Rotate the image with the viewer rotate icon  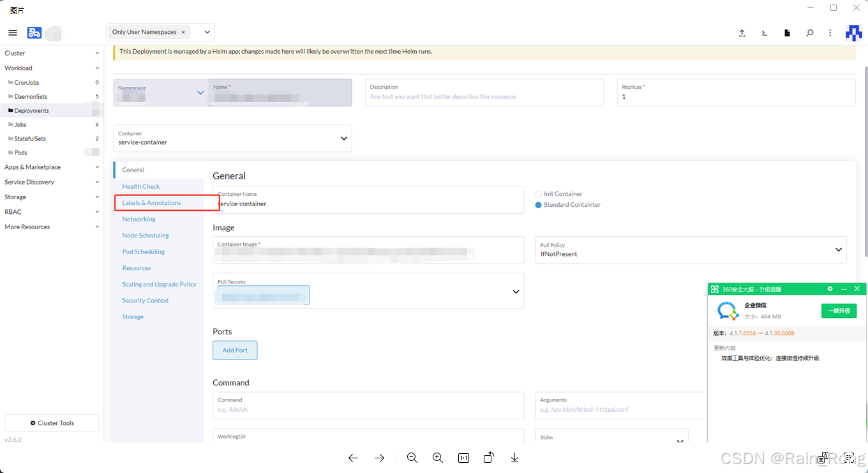click(489, 458)
